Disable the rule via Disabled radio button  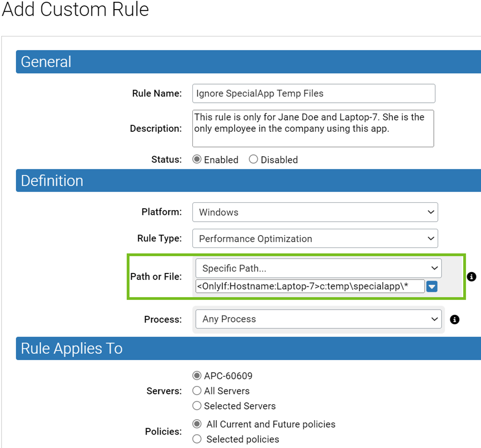coord(253,159)
